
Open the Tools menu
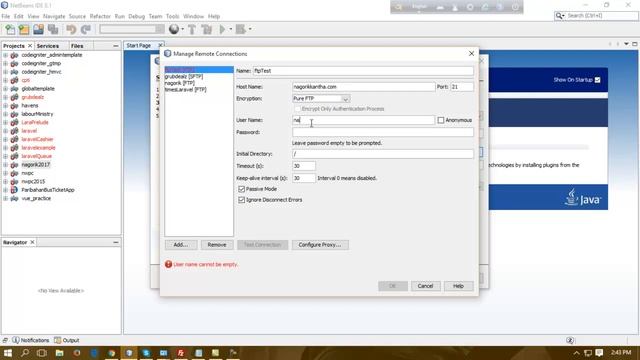click(172, 16)
